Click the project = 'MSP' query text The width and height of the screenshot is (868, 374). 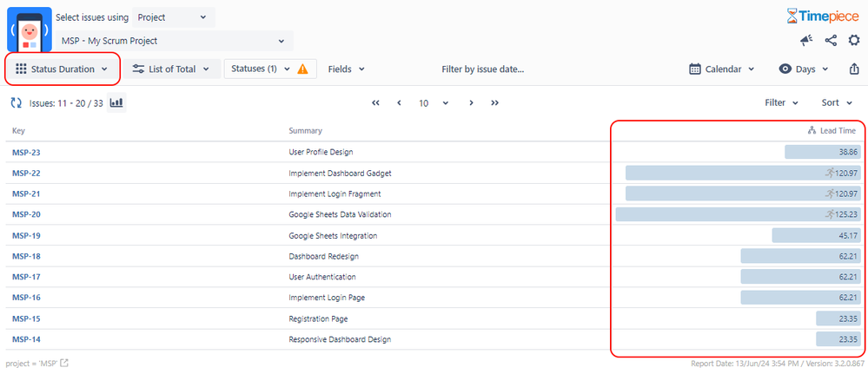pos(31,364)
